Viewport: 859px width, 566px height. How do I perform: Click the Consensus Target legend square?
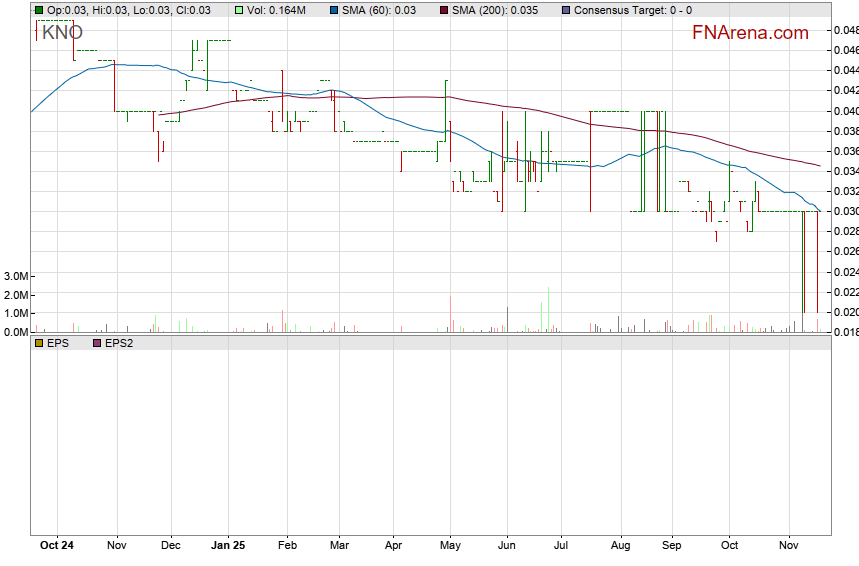(567, 10)
